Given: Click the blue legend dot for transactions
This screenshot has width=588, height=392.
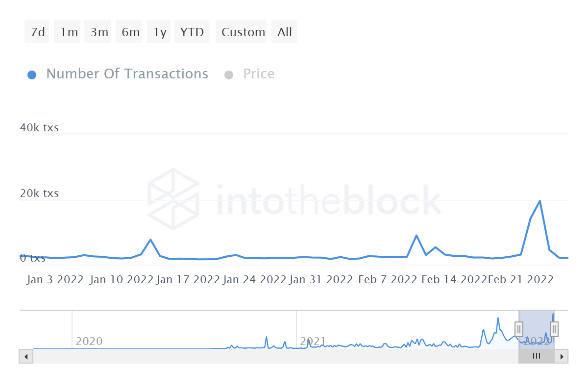Looking at the screenshot, I should pos(32,74).
